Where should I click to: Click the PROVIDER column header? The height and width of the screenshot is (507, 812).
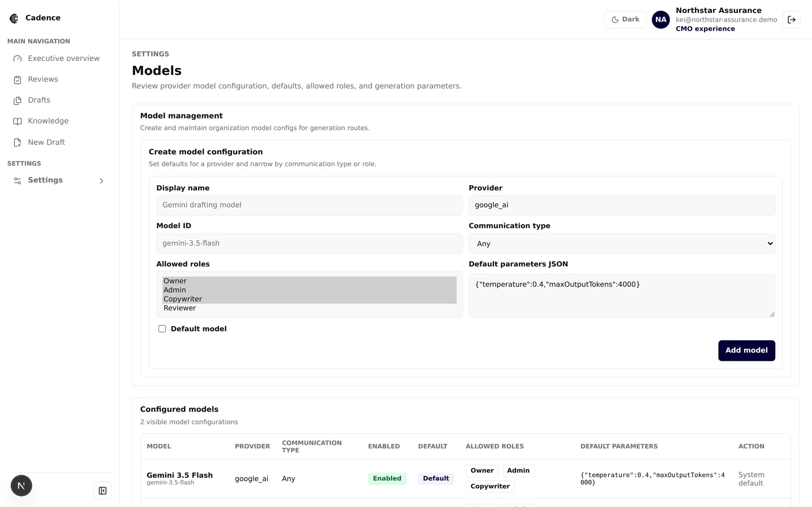pos(252,446)
